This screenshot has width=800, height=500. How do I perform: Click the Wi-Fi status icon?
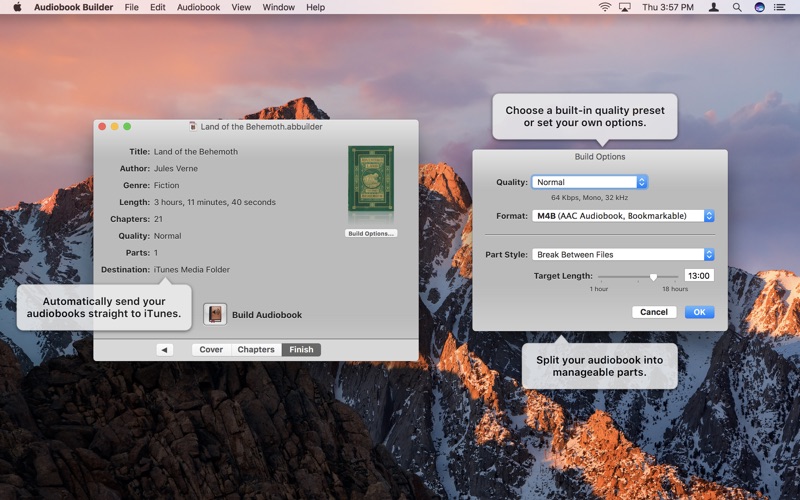pos(605,7)
